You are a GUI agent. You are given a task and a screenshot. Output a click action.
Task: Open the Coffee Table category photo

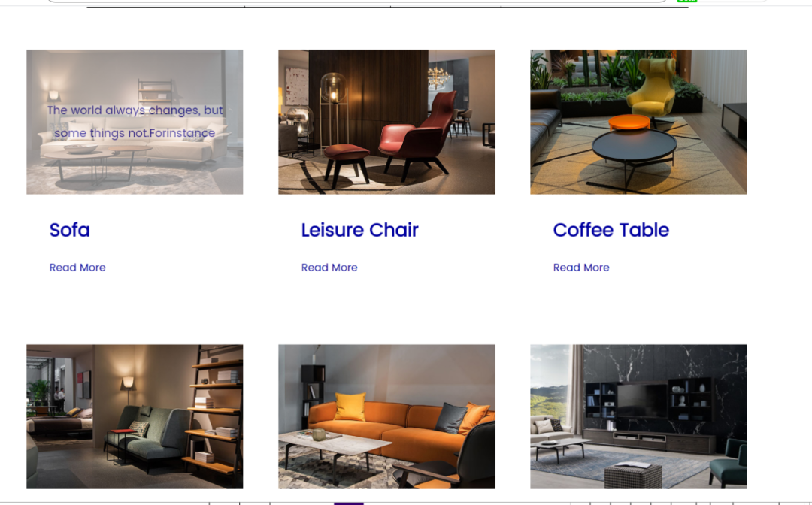638,122
